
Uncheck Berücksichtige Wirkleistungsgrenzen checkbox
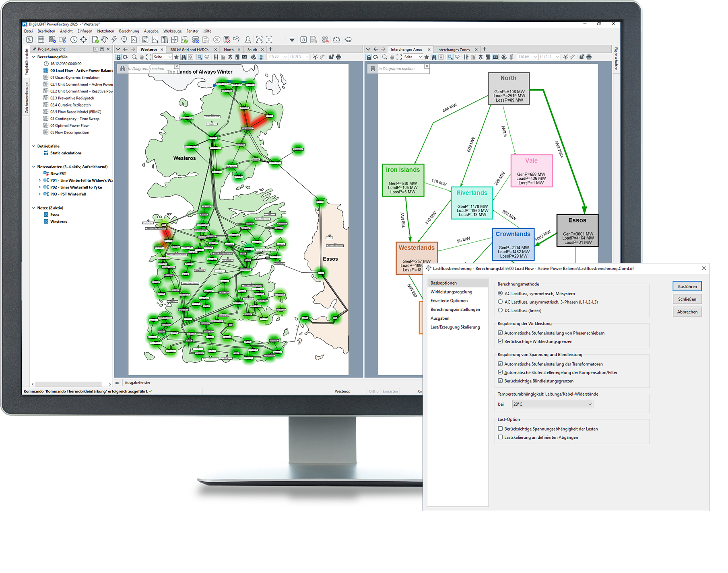pyautogui.click(x=500, y=341)
